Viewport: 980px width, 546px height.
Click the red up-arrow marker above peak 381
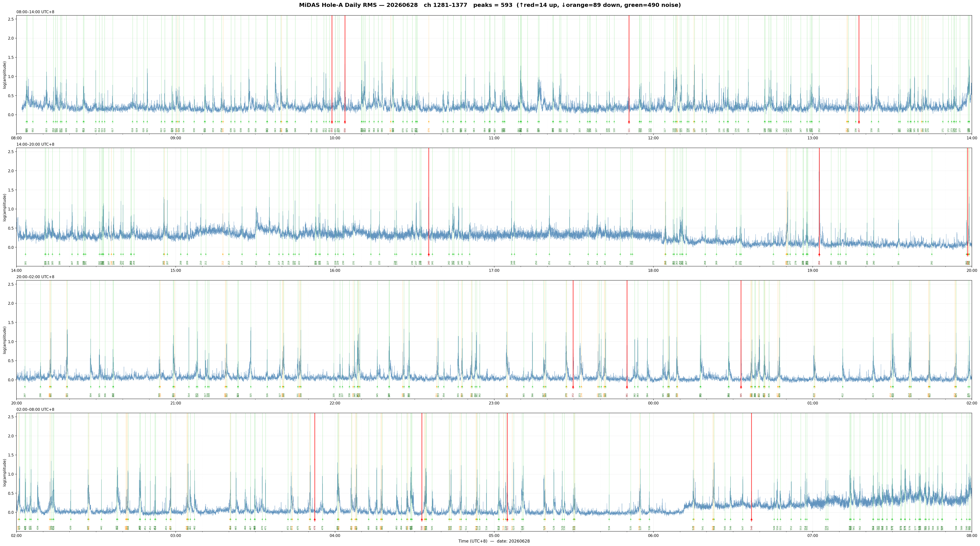(x=627, y=387)
